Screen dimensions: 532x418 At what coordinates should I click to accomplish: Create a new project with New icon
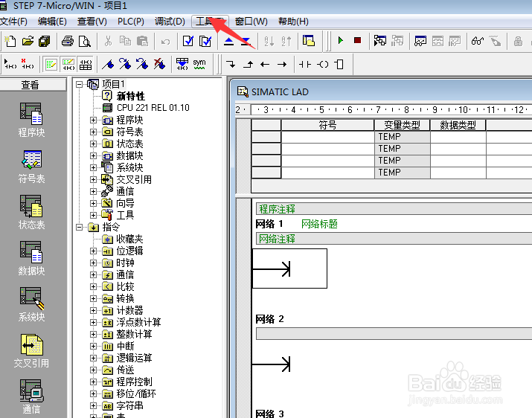click(x=10, y=41)
